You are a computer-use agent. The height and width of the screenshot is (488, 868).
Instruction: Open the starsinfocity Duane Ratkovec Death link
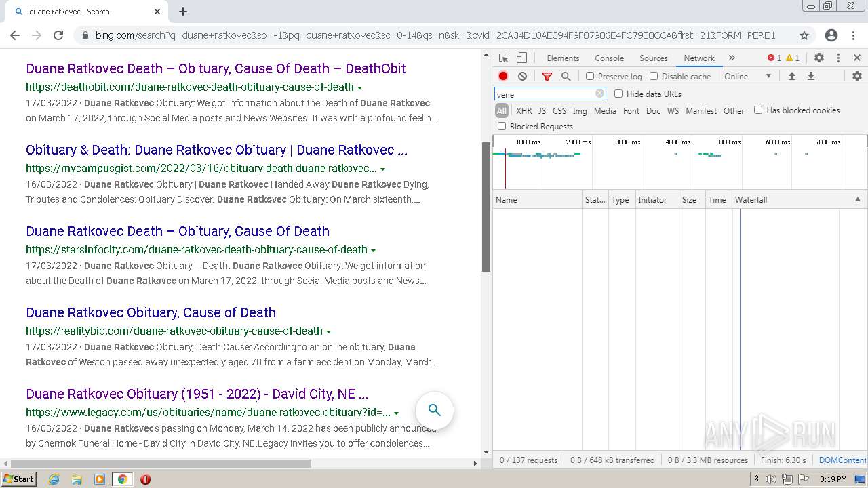tap(178, 231)
